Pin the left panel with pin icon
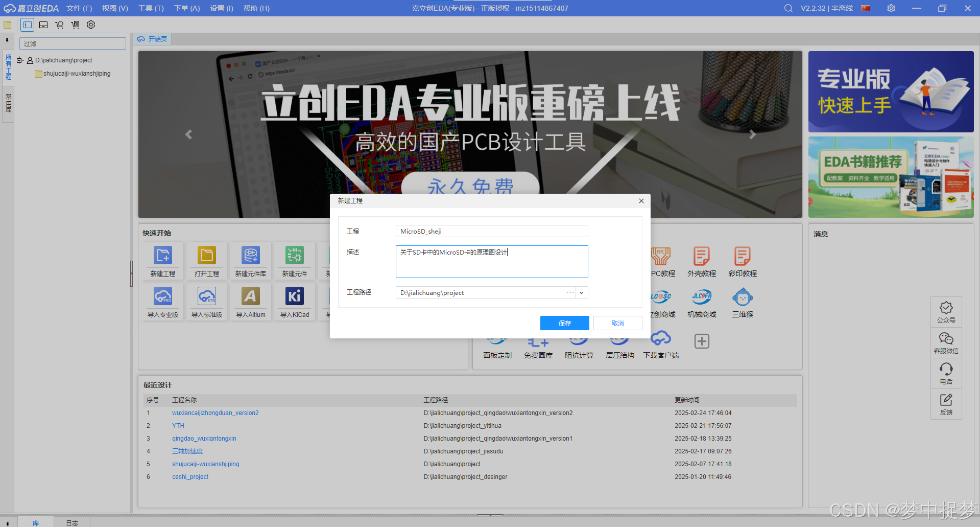Screen dimensions: 980x527 point(7,40)
